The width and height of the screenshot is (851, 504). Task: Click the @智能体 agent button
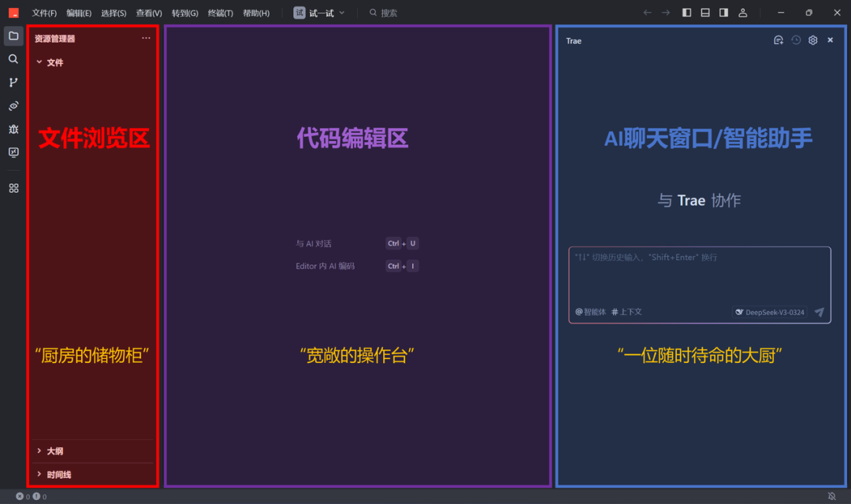tap(591, 312)
